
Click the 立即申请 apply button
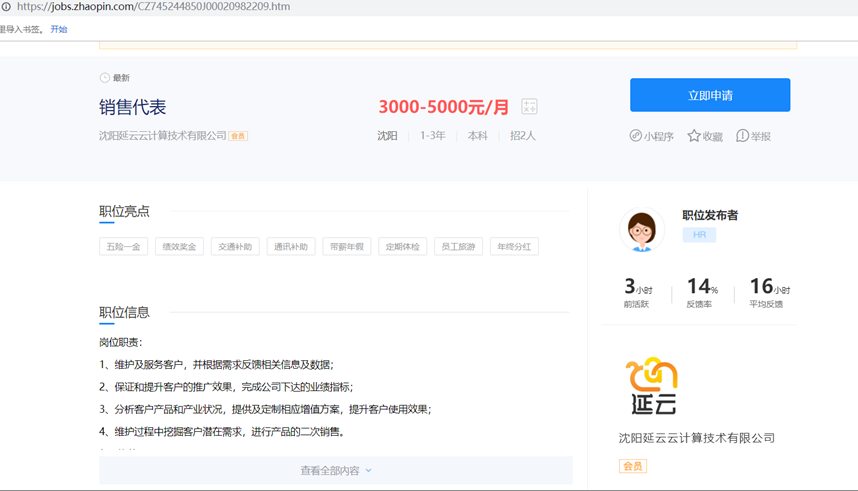pyautogui.click(x=710, y=95)
